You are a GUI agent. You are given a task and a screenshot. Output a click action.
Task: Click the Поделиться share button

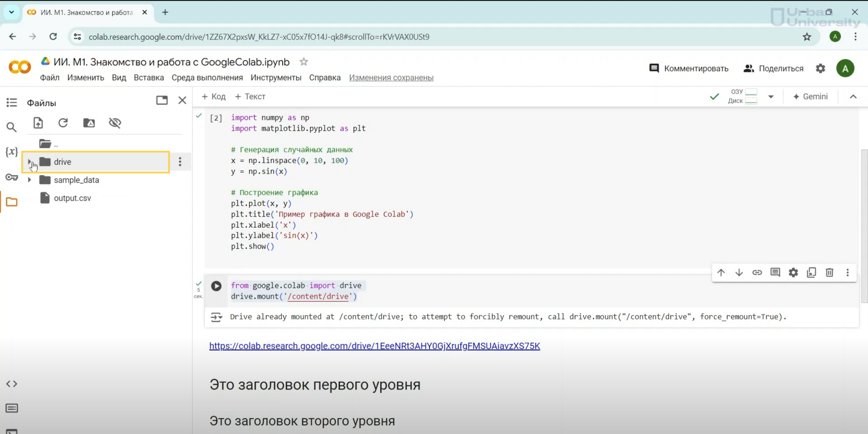pyautogui.click(x=773, y=68)
